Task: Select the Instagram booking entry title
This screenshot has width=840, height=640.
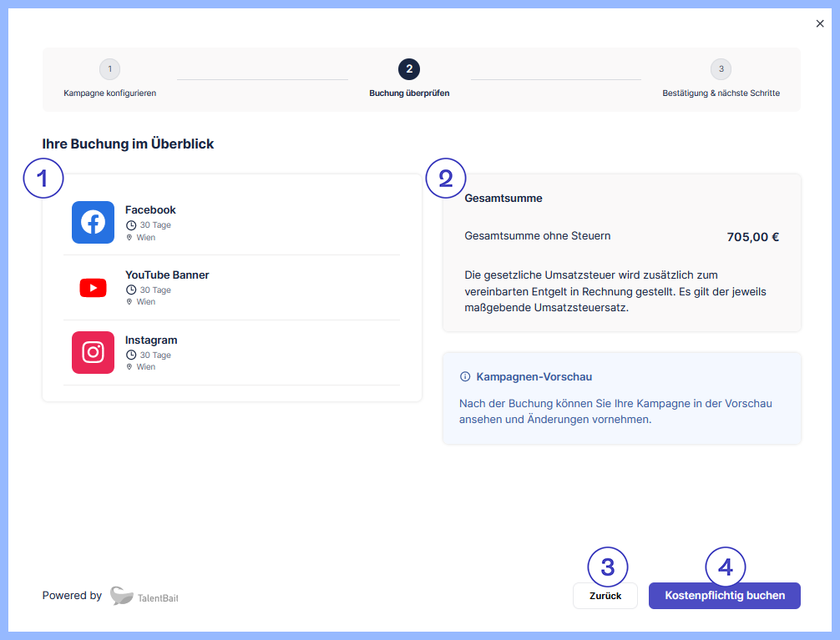Action: (x=151, y=340)
